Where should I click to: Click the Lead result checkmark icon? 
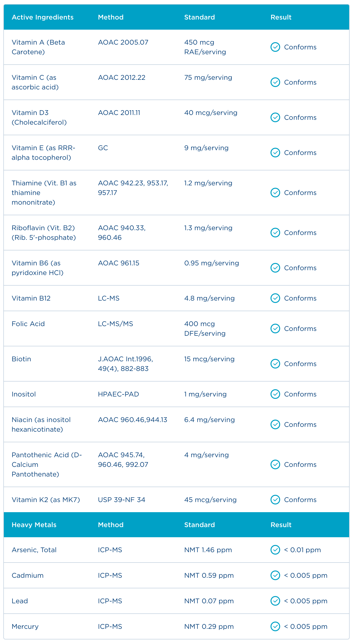[275, 601]
